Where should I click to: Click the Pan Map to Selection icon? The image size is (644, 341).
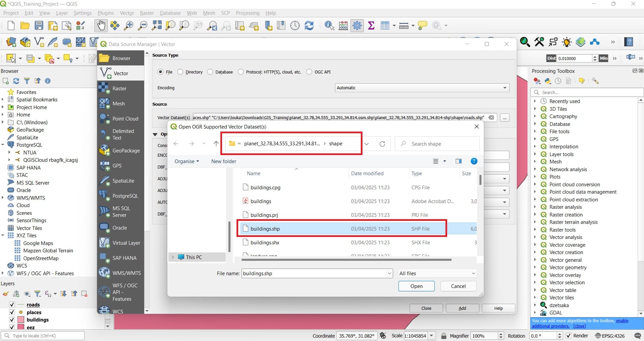115,26
